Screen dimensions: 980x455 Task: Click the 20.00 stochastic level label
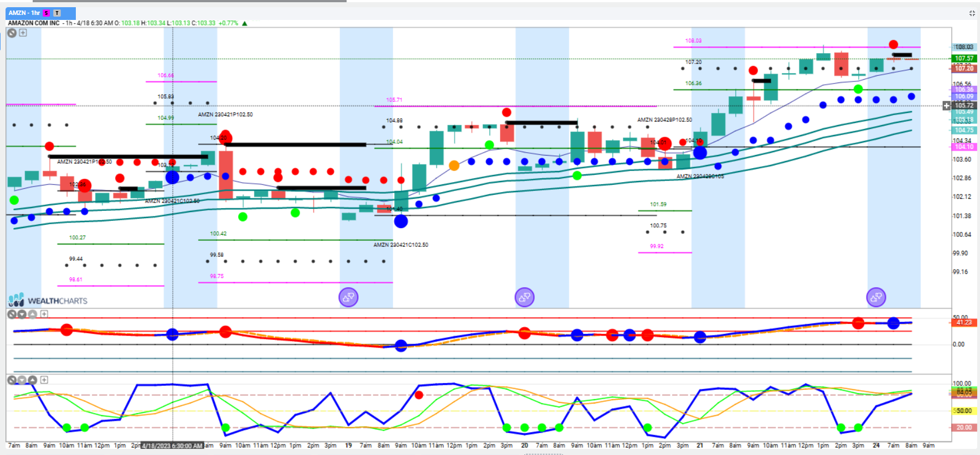point(963,427)
